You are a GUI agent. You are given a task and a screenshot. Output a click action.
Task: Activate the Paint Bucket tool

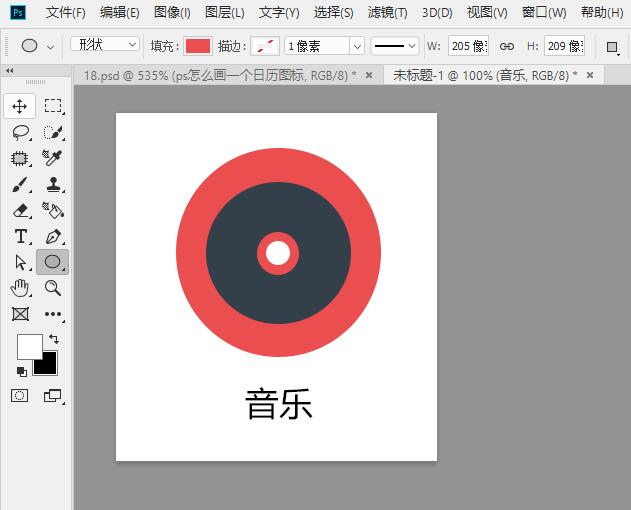53,210
